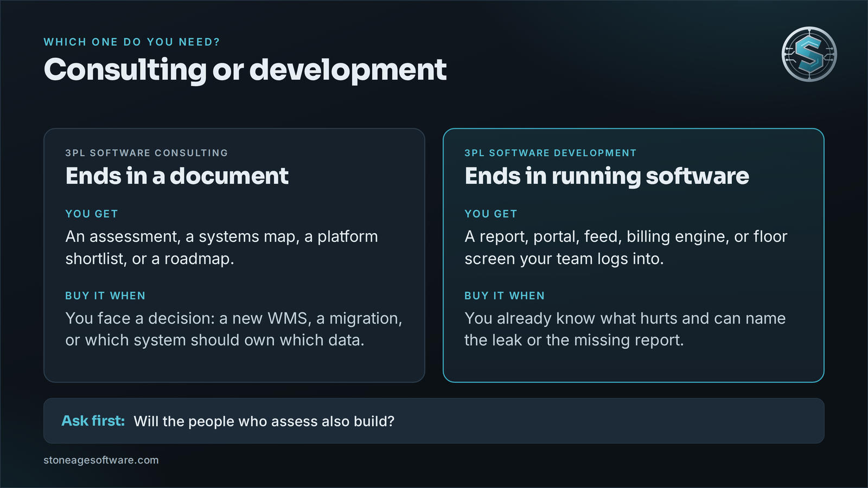
Task: Click 'Ends in a document' heading
Action: (x=177, y=176)
